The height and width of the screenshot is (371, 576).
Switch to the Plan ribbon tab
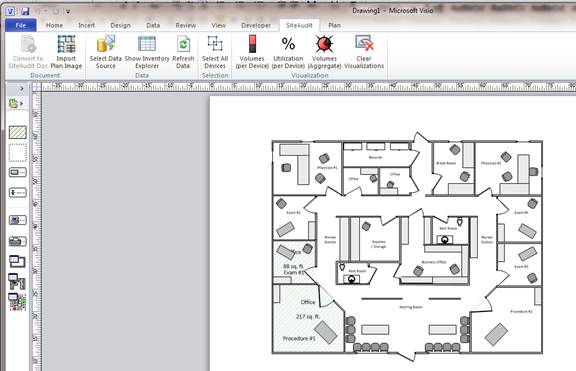coord(334,25)
